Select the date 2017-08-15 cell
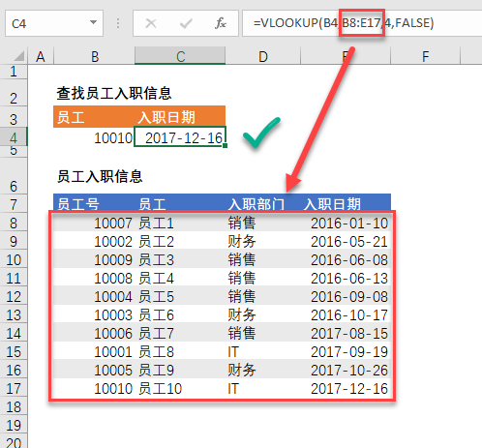 (346, 333)
